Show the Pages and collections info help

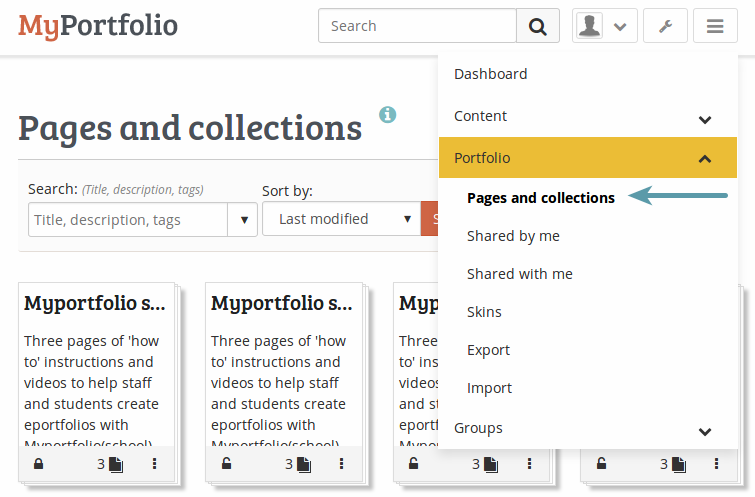388,115
